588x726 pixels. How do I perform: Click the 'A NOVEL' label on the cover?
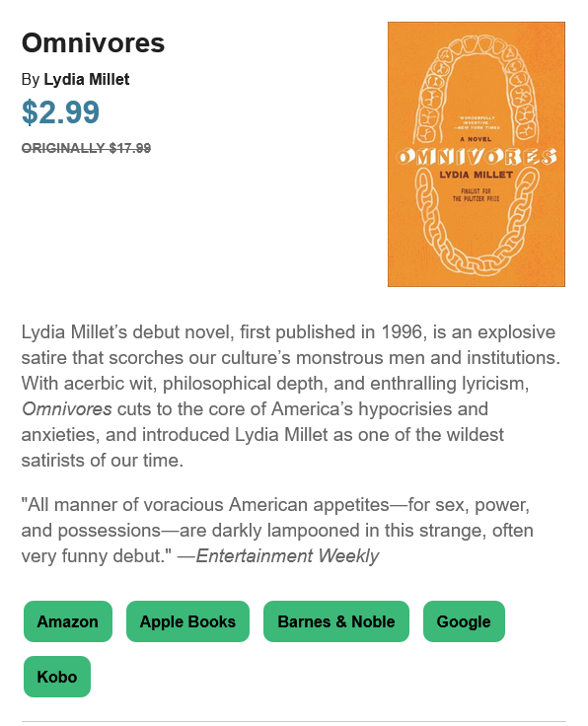(476, 139)
